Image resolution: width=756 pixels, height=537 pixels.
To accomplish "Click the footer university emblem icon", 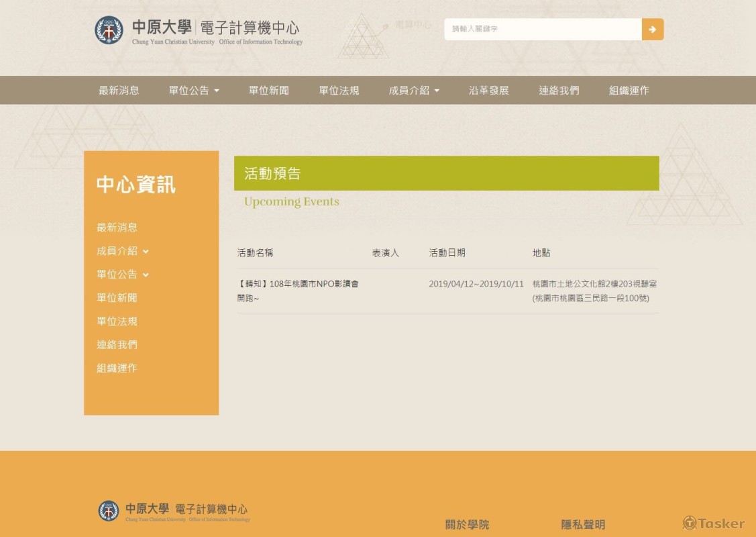I will pos(109,511).
